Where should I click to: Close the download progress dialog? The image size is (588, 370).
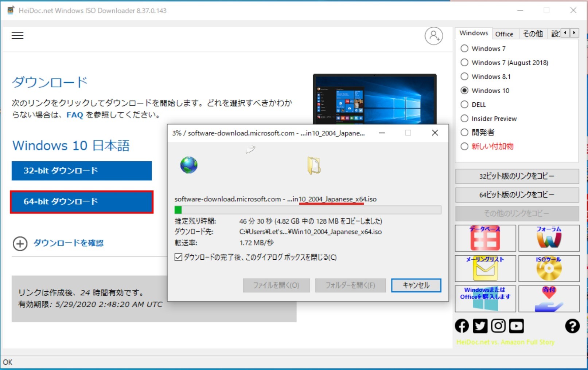pyautogui.click(x=435, y=133)
